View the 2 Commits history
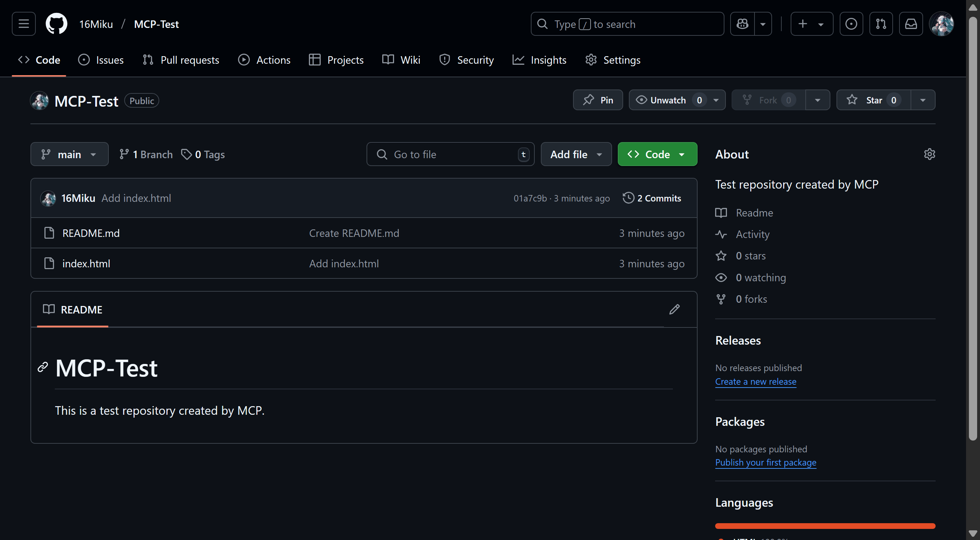 (652, 198)
